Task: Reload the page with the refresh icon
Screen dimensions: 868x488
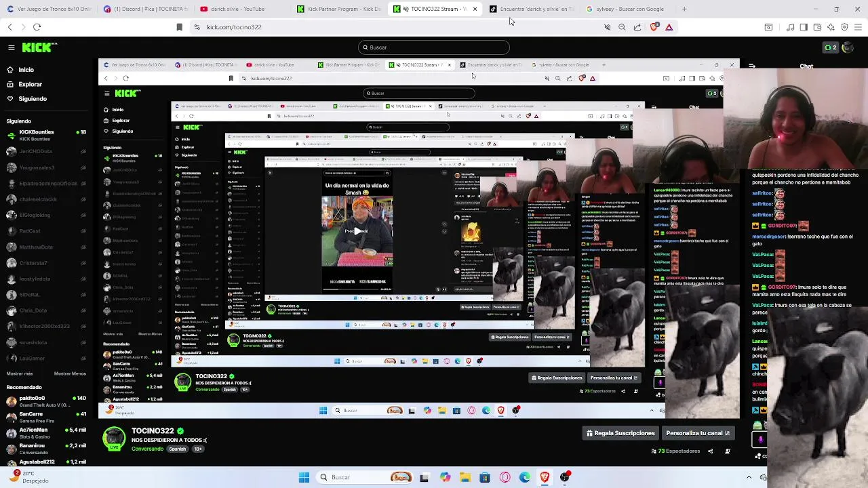Action: (x=37, y=27)
